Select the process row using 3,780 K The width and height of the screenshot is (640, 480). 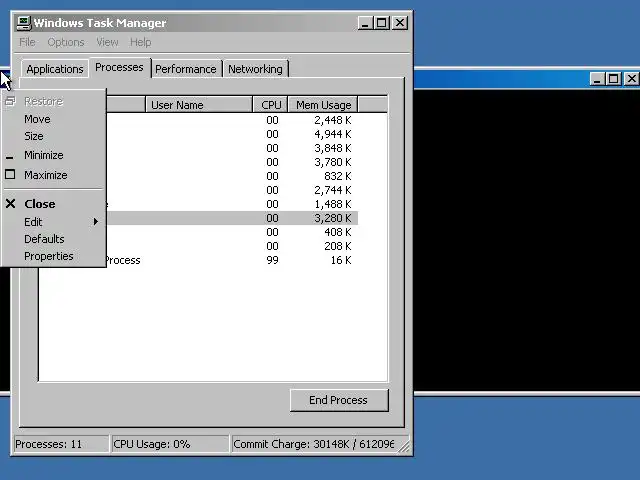(x=232, y=162)
